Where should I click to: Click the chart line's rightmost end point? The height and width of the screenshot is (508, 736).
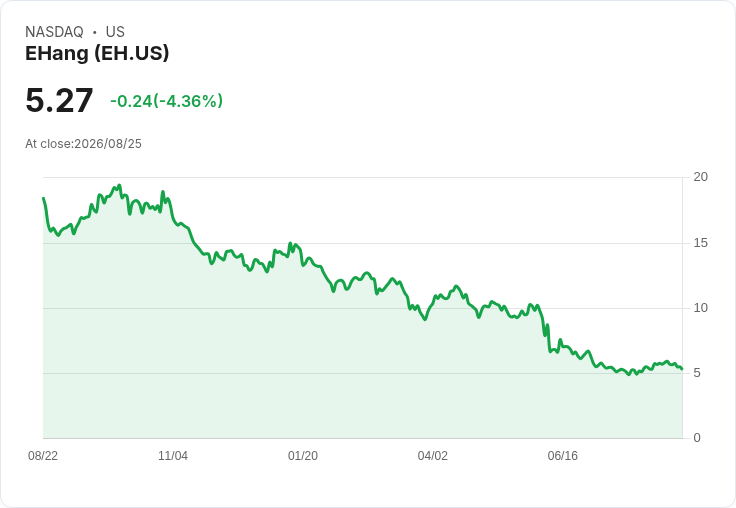pos(682,369)
